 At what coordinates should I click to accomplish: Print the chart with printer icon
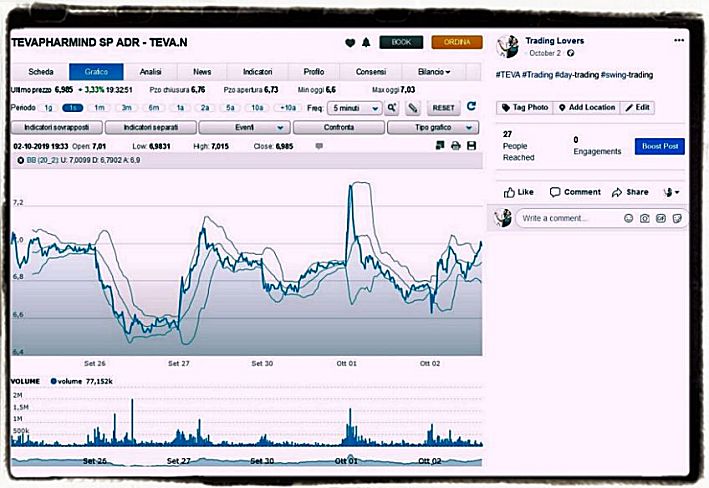(456, 146)
